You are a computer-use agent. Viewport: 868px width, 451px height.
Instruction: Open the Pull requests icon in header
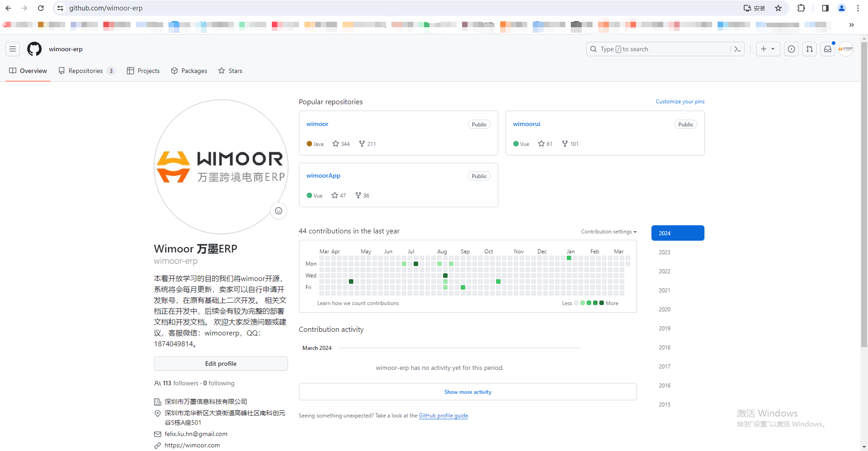(x=810, y=49)
